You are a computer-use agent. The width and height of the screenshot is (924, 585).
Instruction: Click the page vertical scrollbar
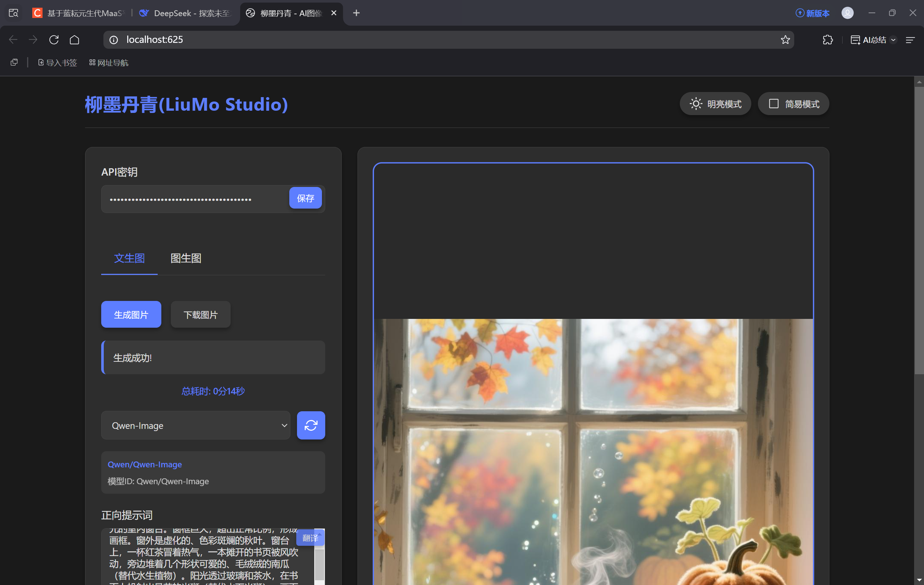coord(919,230)
